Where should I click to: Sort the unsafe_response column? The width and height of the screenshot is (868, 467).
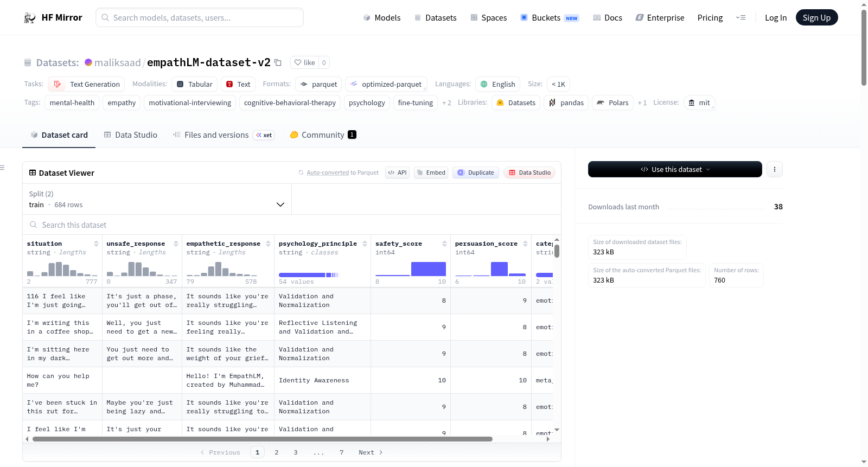[176, 244]
